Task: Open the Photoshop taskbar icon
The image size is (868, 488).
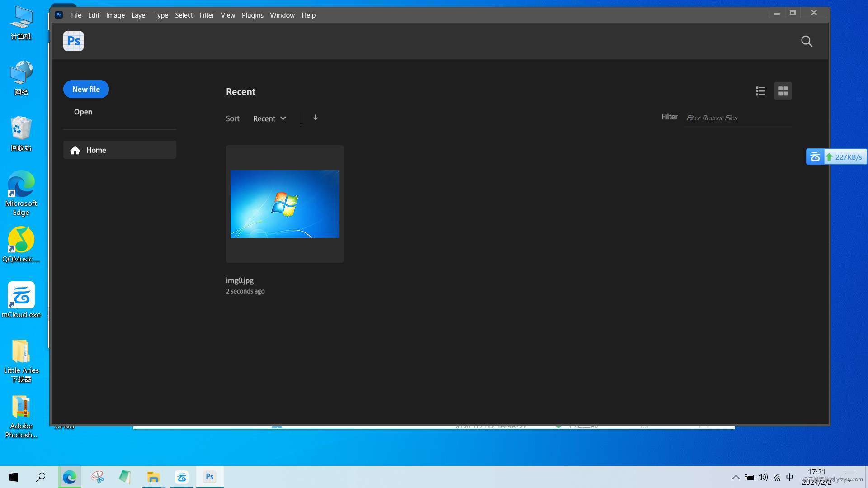Action: 210,477
